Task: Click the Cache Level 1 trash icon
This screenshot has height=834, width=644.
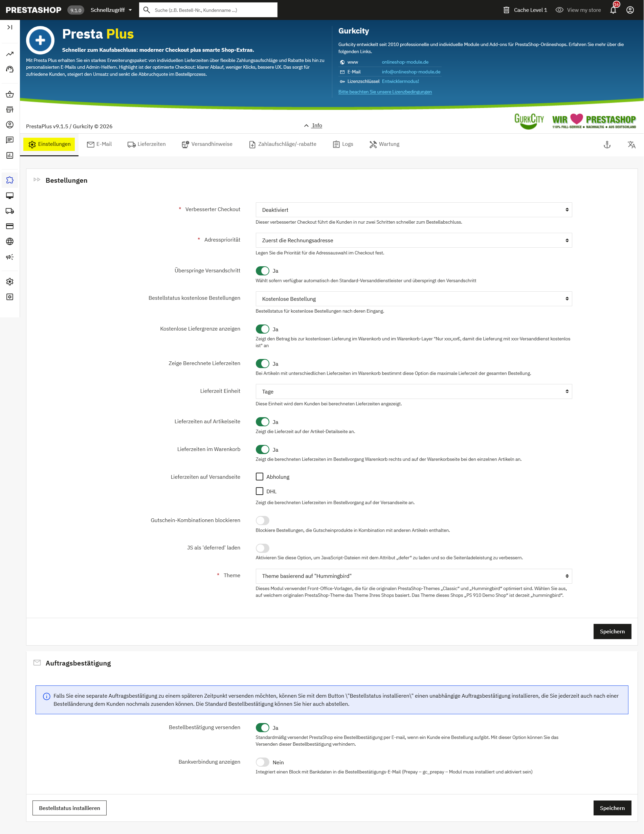Action: tap(507, 10)
